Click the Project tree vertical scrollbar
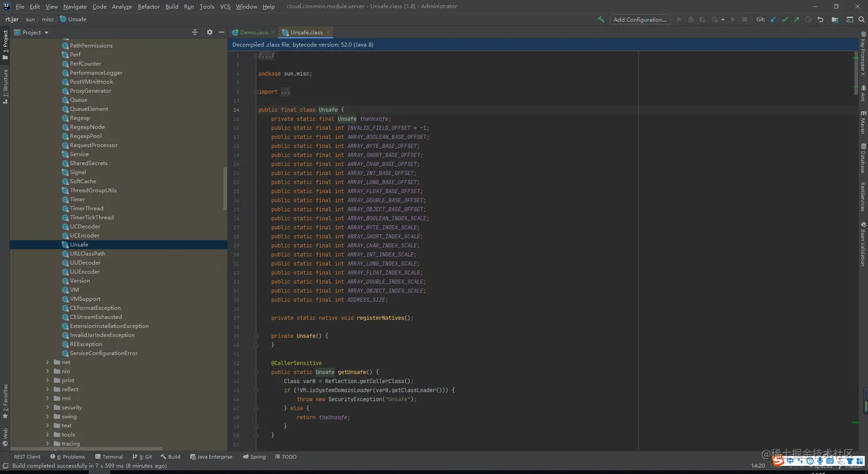Image resolution: width=868 pixels, height=474 pixels. pyautogui.click(x=224, y=188)
